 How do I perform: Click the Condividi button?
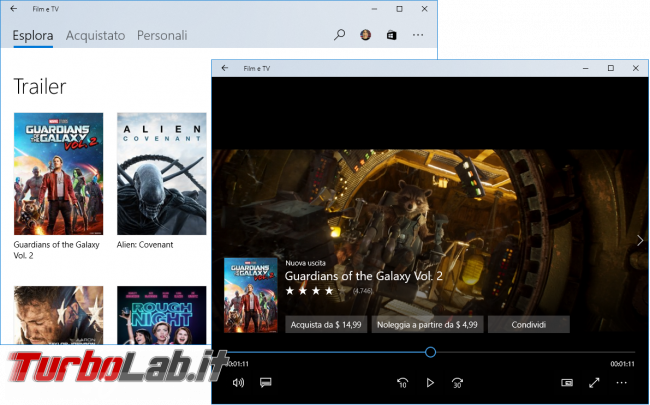[x=529, y=325]
